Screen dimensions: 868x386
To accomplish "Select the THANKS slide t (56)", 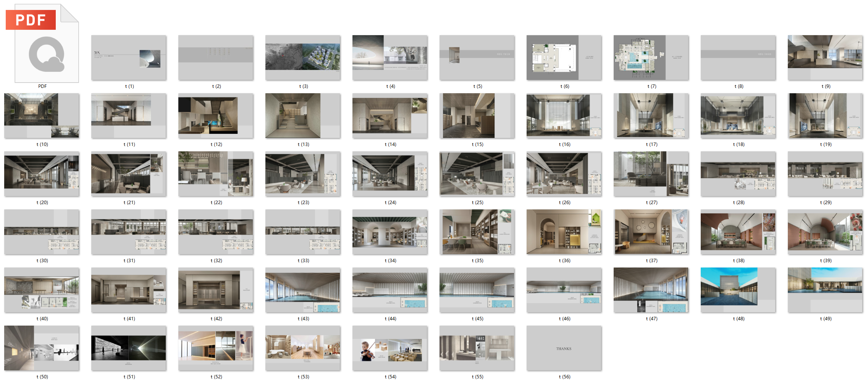I will (564, 348).
